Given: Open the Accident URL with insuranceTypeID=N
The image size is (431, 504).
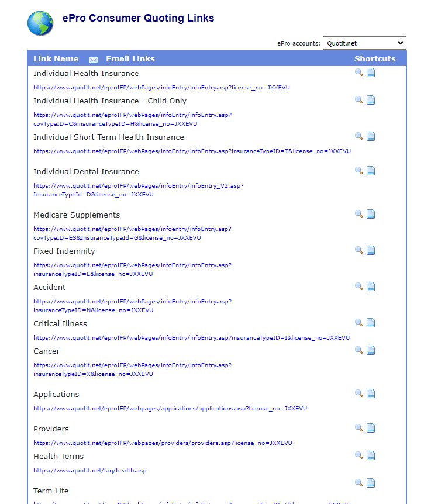Looking at the screenshot, I should [x=132, y=306].
